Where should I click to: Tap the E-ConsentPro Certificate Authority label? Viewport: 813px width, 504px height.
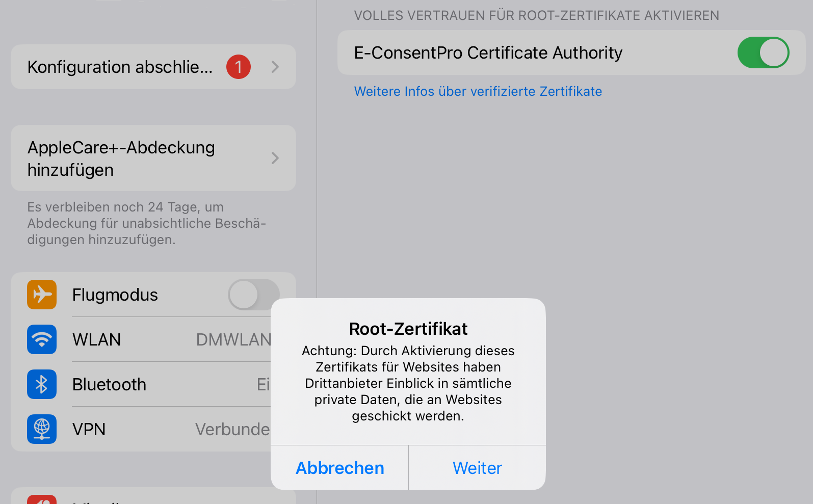tap(488, 52)
